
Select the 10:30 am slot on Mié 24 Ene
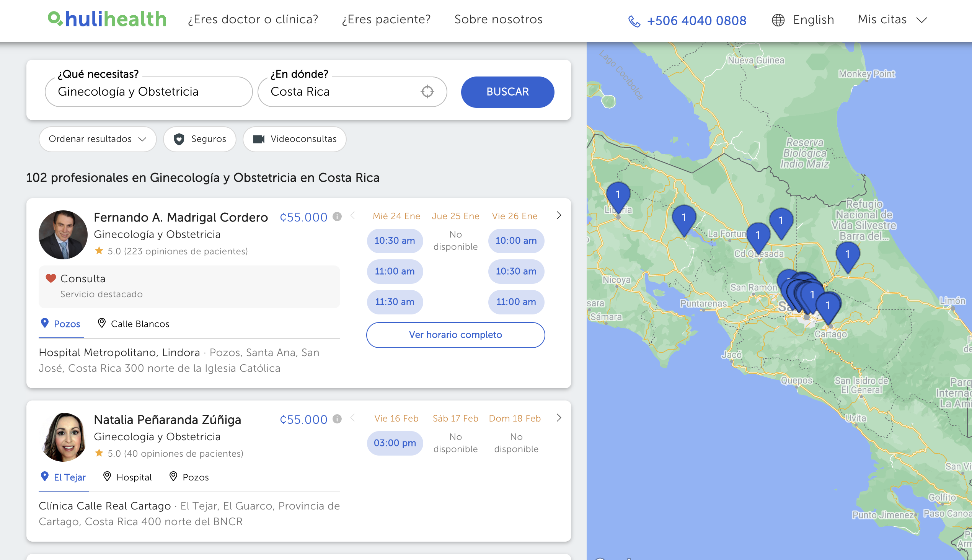click(x=395, y=241)
